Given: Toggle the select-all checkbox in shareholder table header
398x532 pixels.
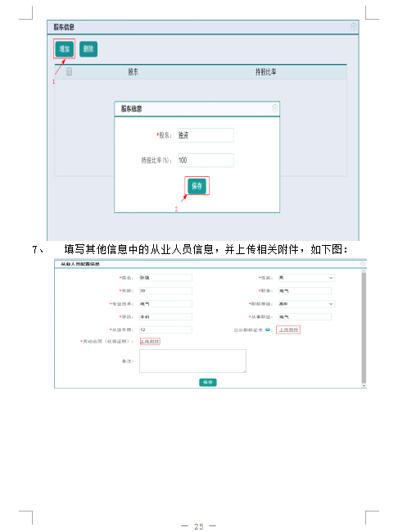Looking at the screenshot, I should (69, 71).
